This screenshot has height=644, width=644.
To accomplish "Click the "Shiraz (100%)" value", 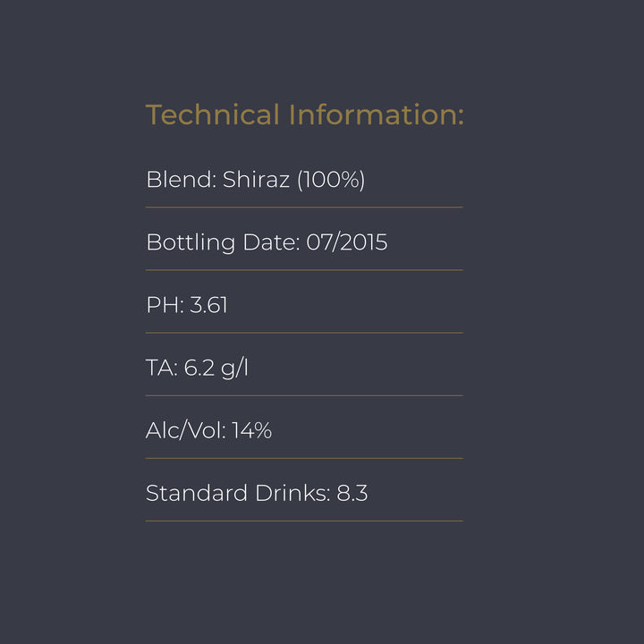I will (294, 180).
